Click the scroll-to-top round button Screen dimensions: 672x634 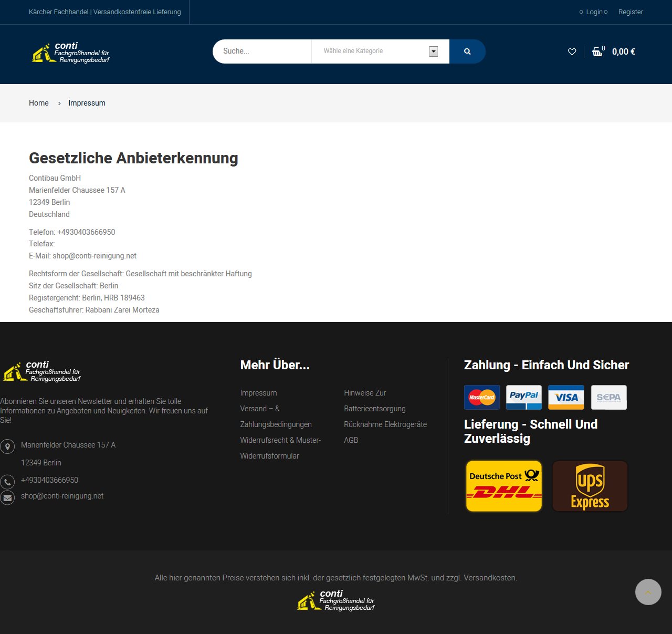[648, 592]
